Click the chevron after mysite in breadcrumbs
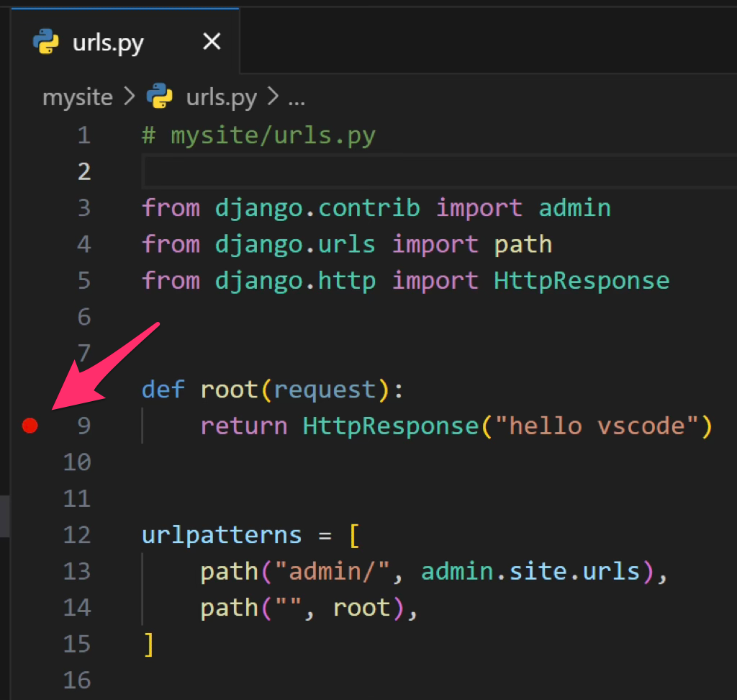This screenshot has height=700, width=737. click(130, 97)
